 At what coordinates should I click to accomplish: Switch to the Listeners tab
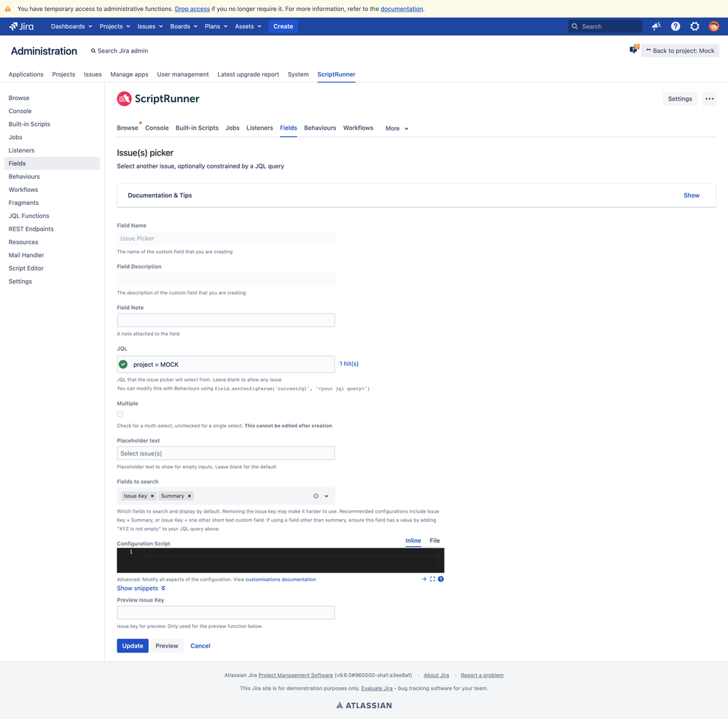[259, 128]
